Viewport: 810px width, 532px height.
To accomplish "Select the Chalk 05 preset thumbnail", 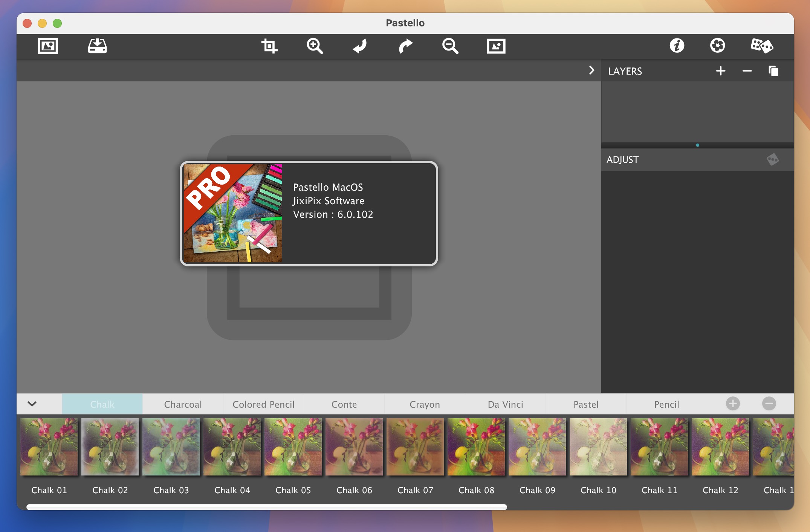I will 293,446.
